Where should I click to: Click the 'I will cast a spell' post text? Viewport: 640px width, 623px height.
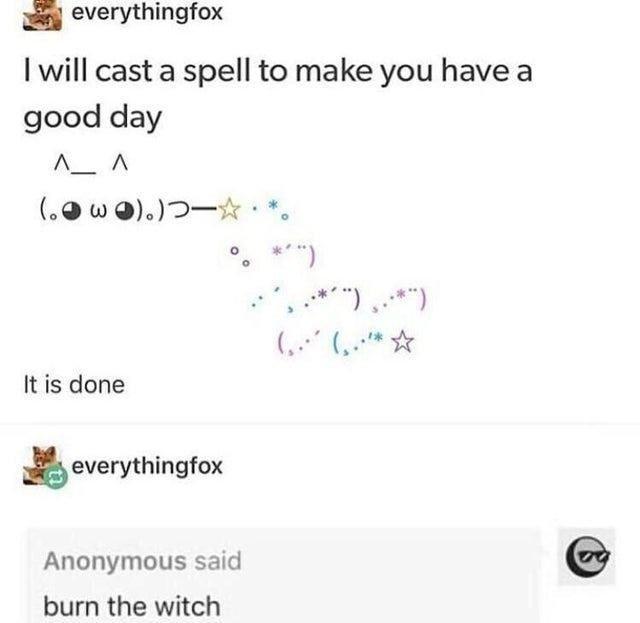[278, 72]
